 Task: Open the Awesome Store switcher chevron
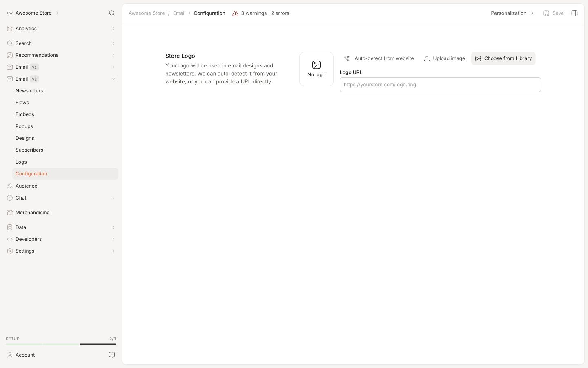point(57,13)
